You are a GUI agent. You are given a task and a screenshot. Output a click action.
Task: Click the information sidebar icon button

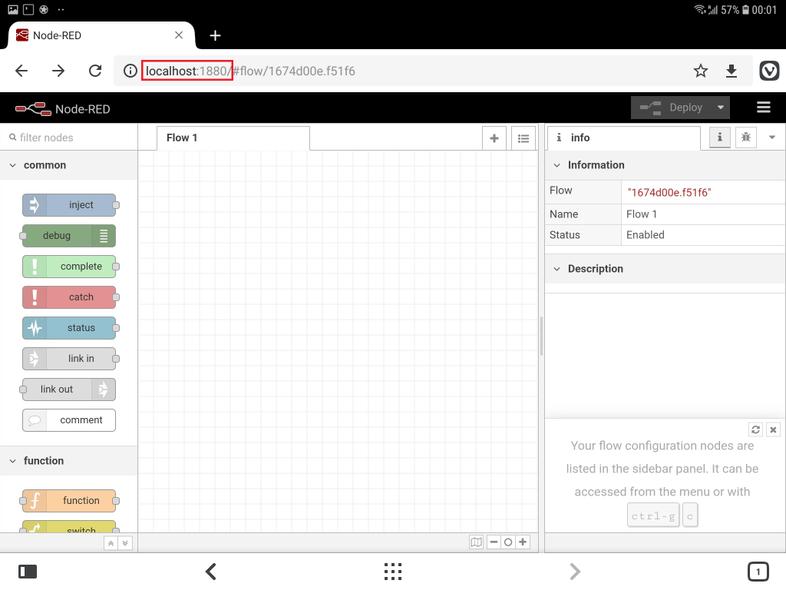pos(719,138)
